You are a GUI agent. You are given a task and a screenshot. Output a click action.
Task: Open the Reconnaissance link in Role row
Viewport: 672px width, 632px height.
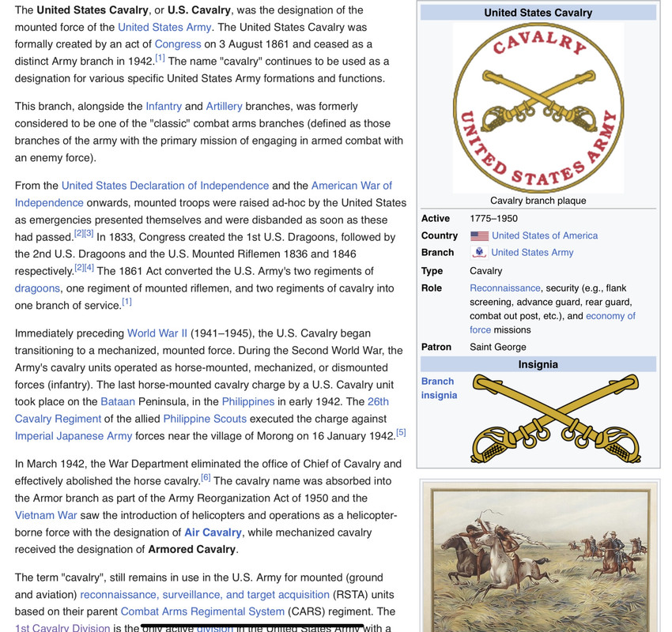pyautogui.click(x=505, y=288)
